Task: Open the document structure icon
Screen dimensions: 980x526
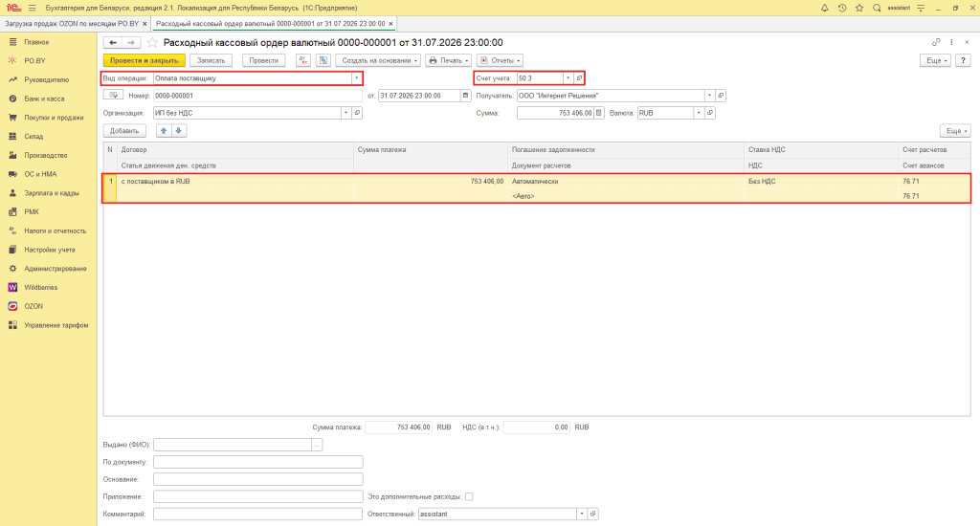Action: coord(323,60)
